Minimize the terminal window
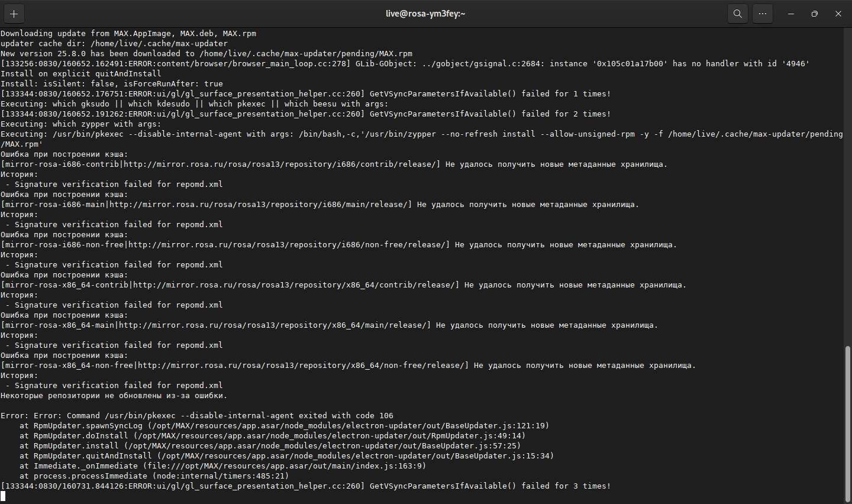This screenshot has height=504, width=852. [x=791, y=14]
